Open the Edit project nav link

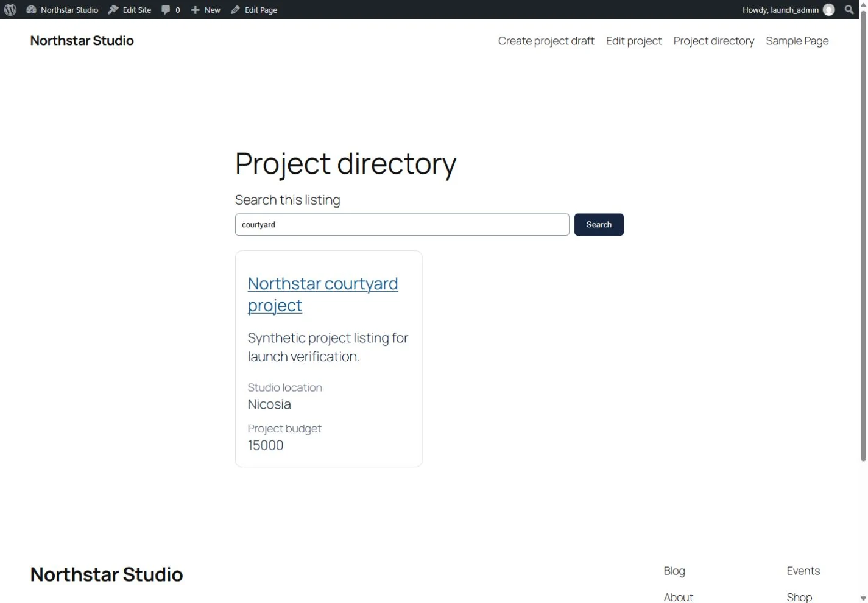633,41
